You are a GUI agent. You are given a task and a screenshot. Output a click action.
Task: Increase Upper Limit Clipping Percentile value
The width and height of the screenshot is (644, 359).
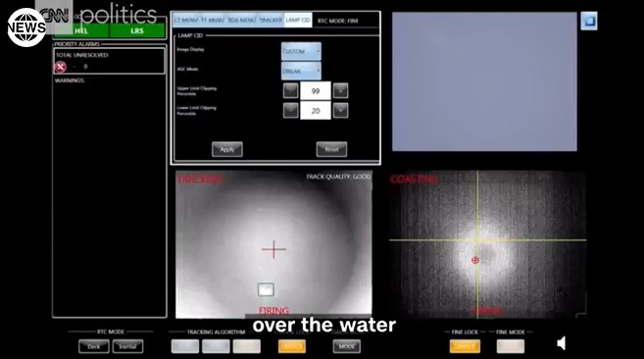pyautogui.click(x=340, y=90)
